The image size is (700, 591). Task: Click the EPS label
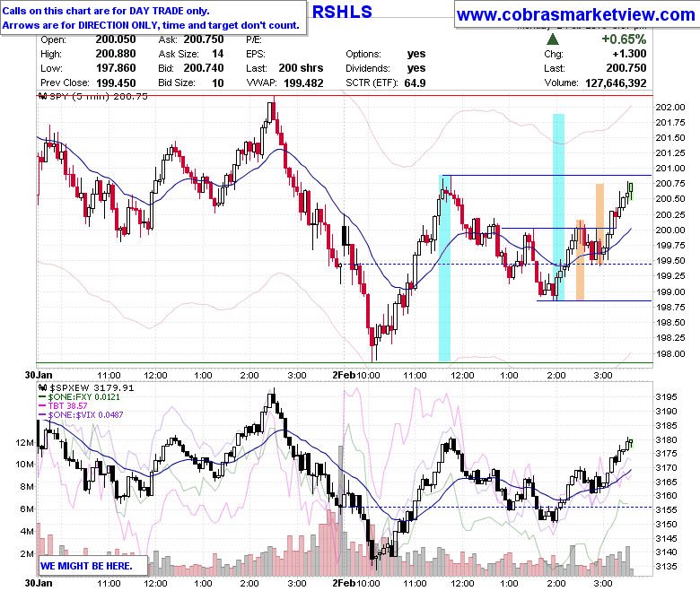(256, 54)
